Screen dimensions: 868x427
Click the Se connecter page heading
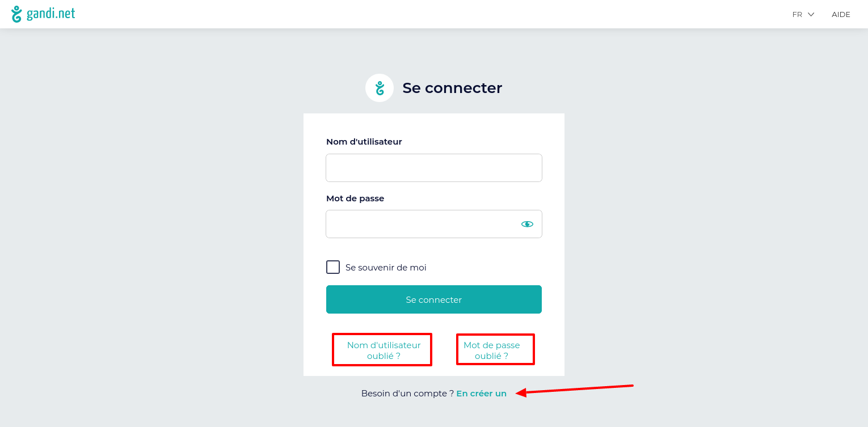point(452,88)
